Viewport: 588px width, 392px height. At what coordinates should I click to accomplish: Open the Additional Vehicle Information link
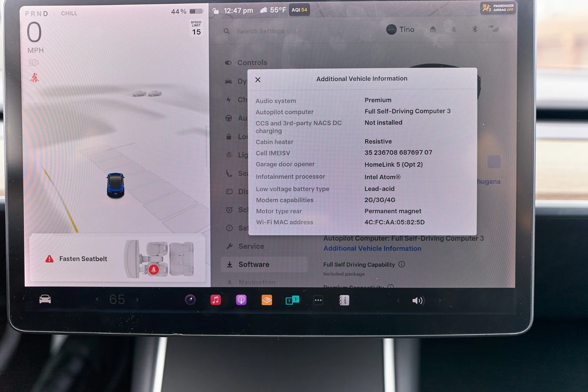372,249
